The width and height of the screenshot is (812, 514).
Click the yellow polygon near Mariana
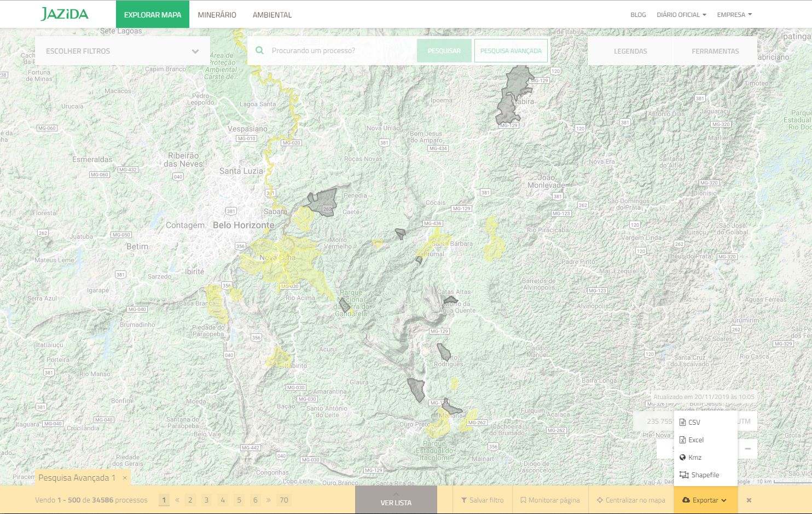(x=439, y=426)
